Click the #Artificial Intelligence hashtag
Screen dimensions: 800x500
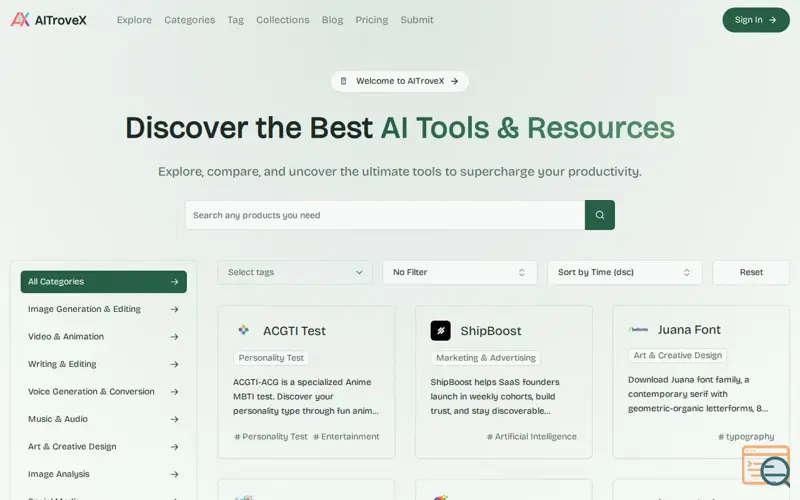pyautogui.click(x=532, y=437)
